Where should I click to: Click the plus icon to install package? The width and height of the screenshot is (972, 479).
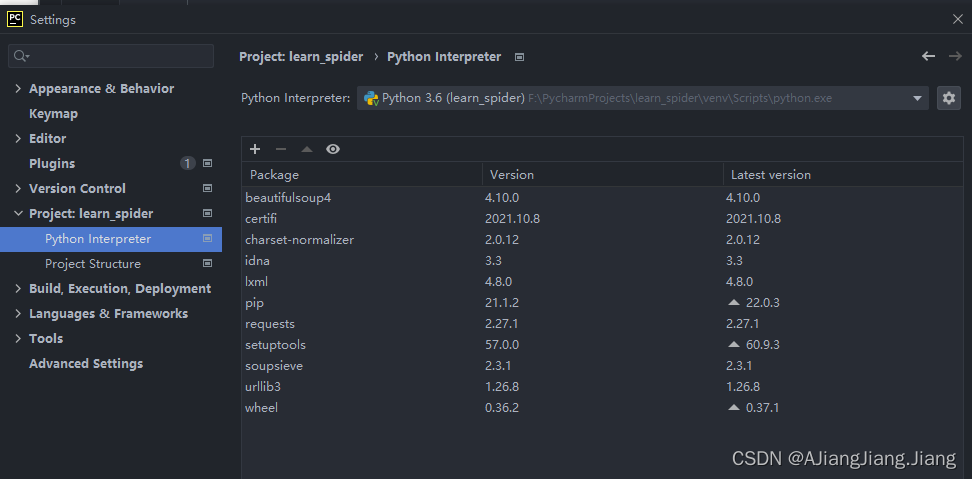[x=255, y=149]
